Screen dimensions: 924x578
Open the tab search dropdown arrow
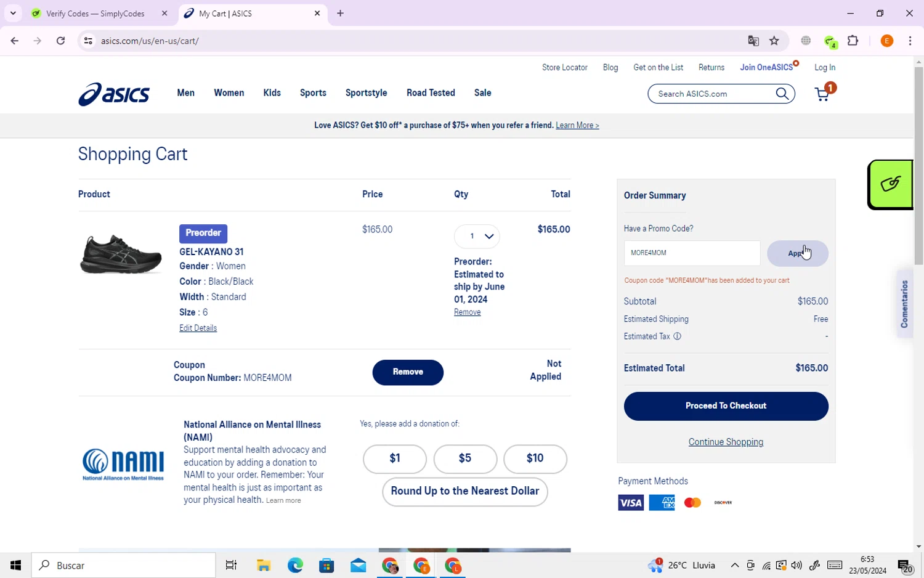click(13, 13)
